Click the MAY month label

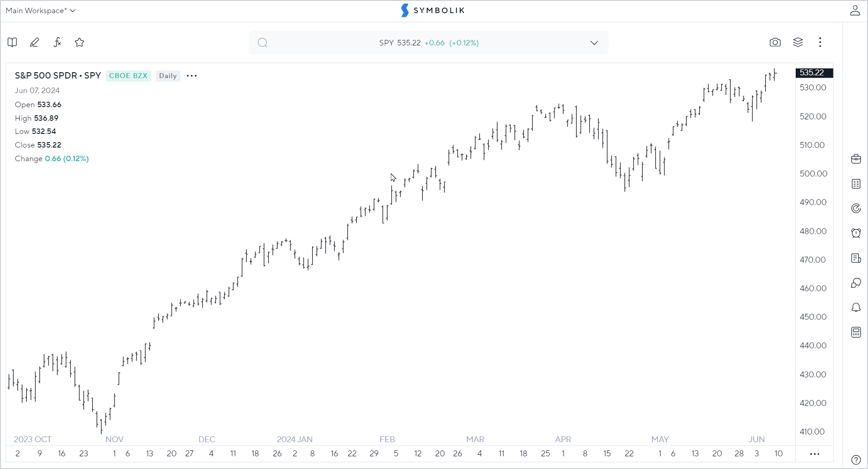660,439
